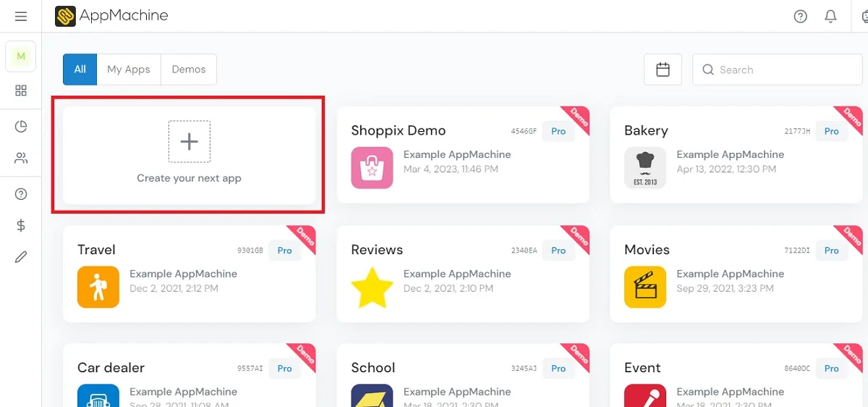Screen dimensions: 868x407
Task: Switch to the My Apps tab
Action: [x=129, y=70]
